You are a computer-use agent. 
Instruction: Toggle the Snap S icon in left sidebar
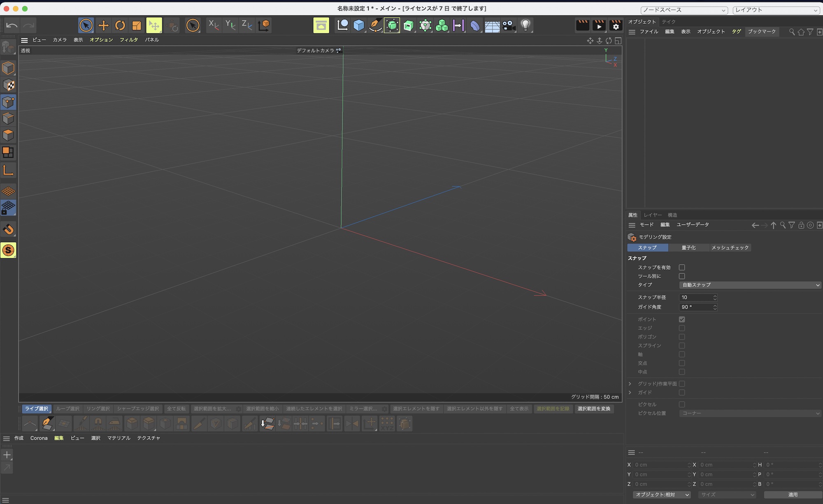[8, 250]
